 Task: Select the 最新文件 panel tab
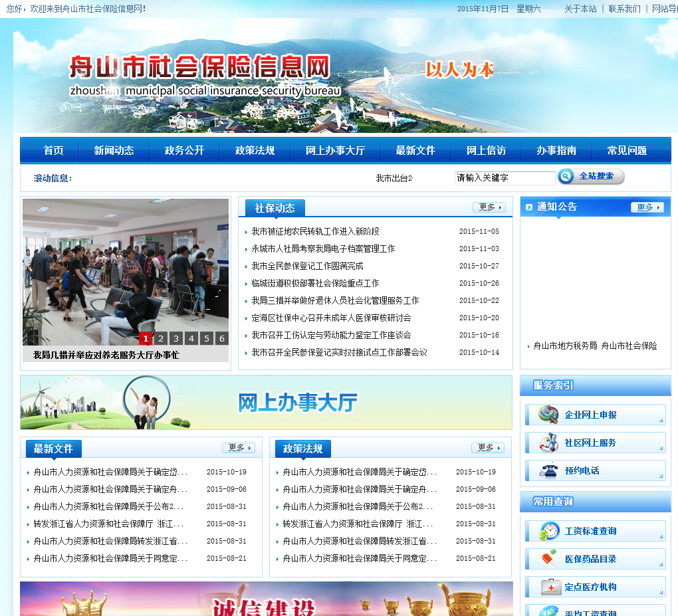pyautogui.click(x=54, y=449)
